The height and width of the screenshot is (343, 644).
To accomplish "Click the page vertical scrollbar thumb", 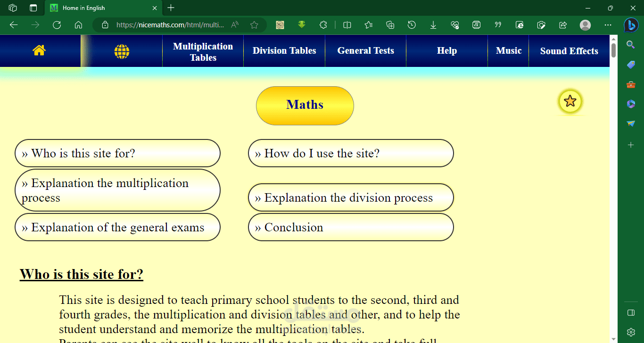I will pyautogui.click(x=613, y=50).
